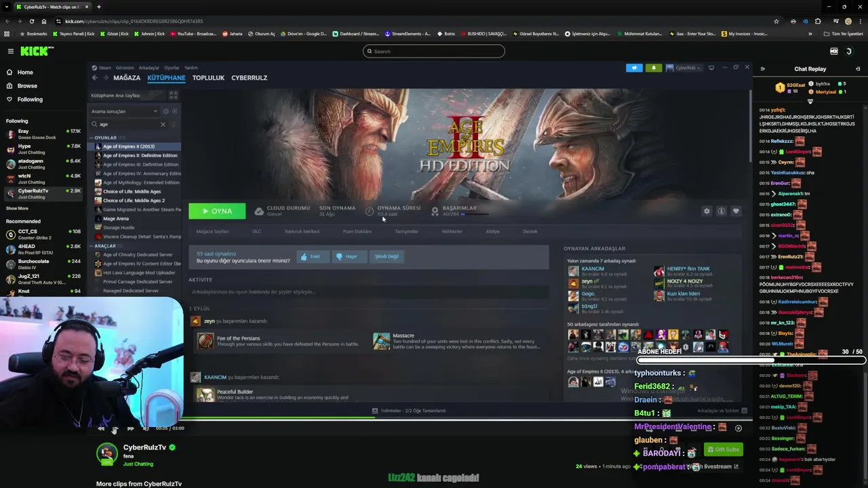Select Age of Empires II: Definitive Edition

(136, 155)
